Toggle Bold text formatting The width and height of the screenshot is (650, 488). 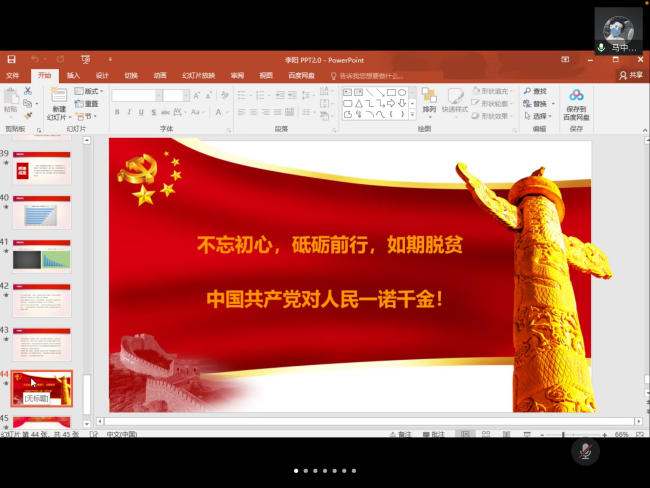[x=116, y=114]
